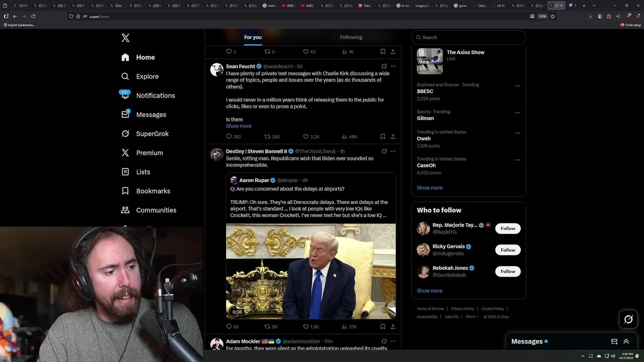Open more options on Sean Feucht's post

[393, 66]
